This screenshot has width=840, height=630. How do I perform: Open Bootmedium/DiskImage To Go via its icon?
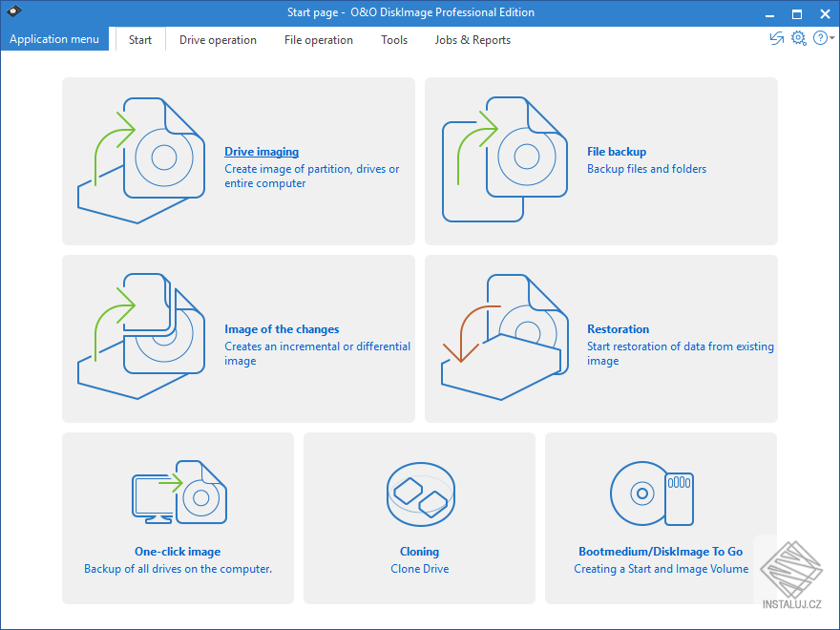(652, 493)
